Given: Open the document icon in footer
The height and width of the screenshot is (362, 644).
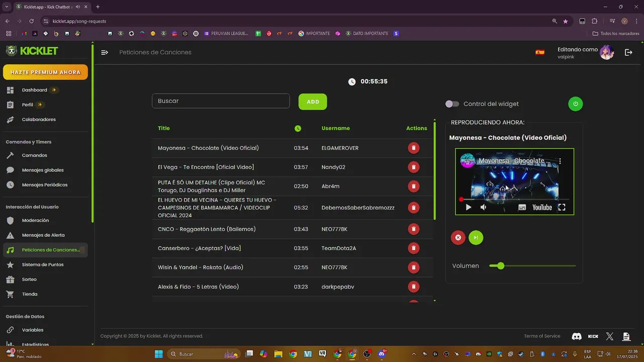Looking at the screenshot, I should pyautogui.click(x=626, y=336).
